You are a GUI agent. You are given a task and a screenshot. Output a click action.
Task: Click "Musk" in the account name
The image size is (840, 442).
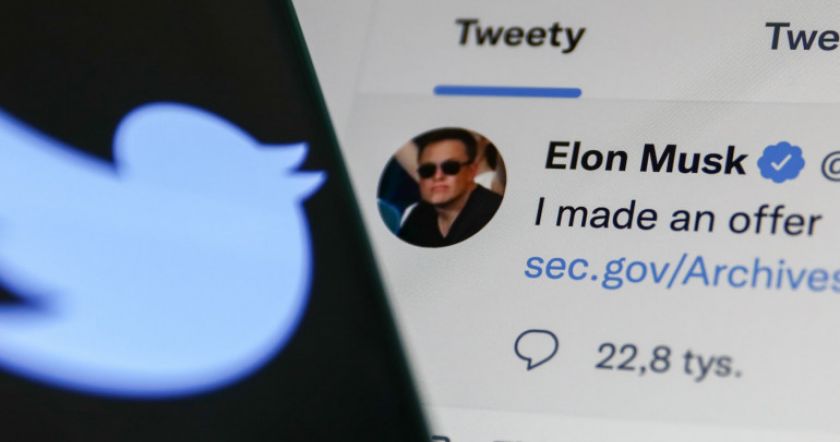click(x=693, y=159)
